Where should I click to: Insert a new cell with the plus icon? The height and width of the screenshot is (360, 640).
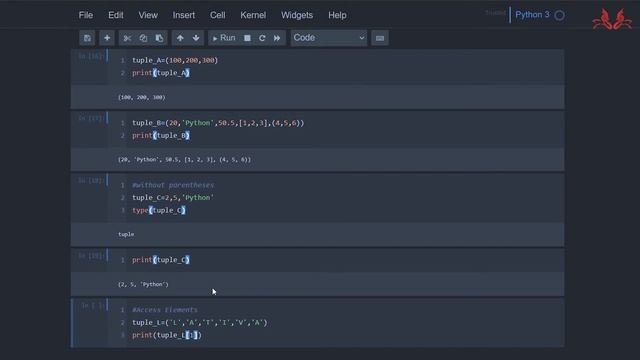coord(107,38)
